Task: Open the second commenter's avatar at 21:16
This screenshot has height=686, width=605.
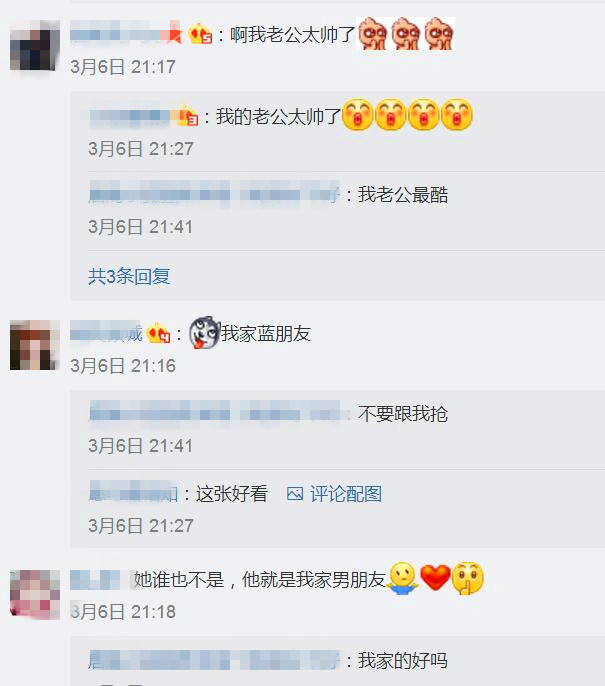Action: [35, 345]
